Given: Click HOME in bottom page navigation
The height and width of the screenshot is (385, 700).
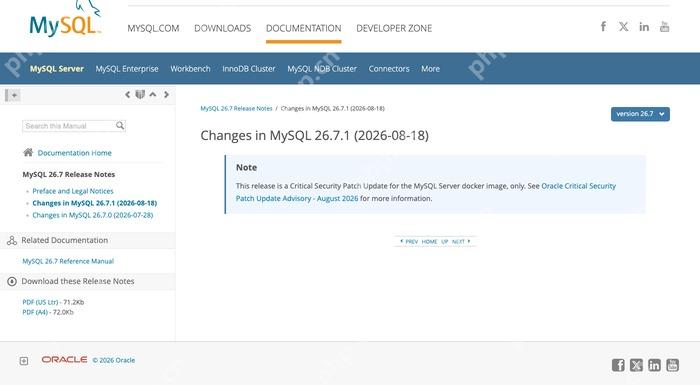Looking at the screenshot, I should point(429,242).
